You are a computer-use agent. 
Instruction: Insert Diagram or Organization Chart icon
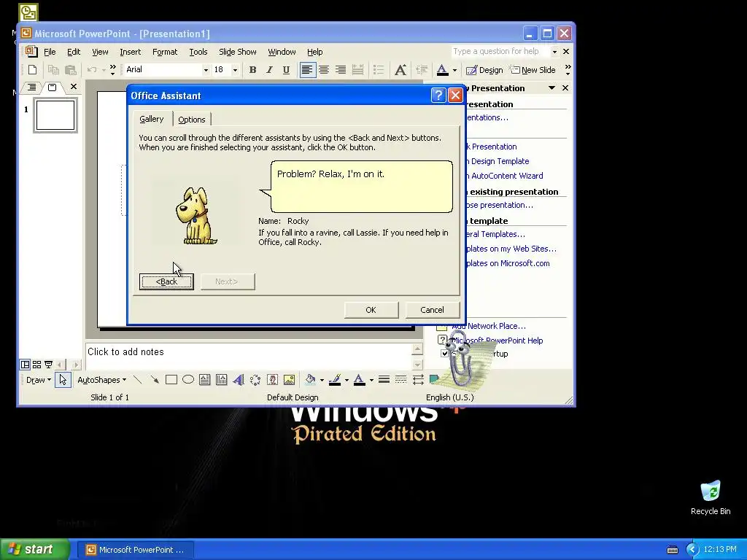tap(255, 379)
